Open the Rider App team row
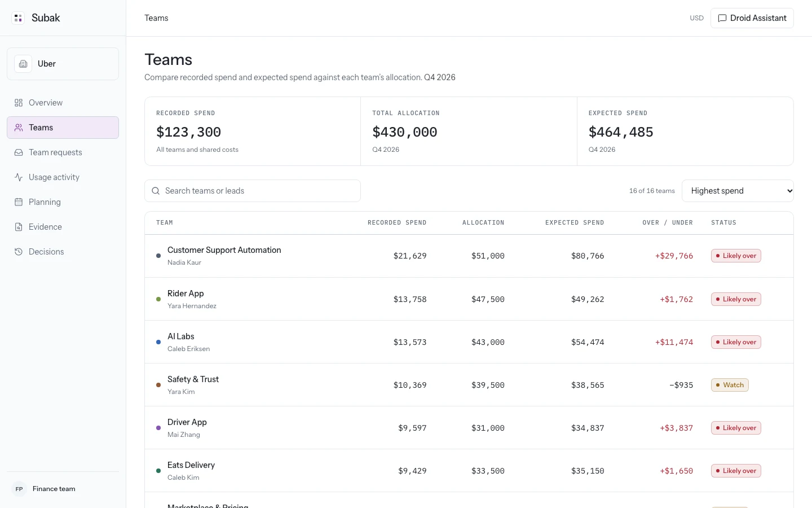Screen dimensions: 812x508 tap(469, 299)
